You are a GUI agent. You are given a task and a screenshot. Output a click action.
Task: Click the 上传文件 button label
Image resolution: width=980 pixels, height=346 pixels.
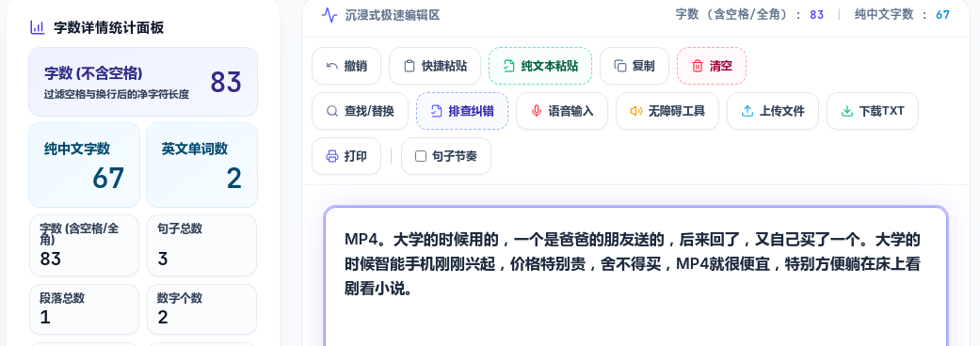pyautogui.click(x=781, y=111)
